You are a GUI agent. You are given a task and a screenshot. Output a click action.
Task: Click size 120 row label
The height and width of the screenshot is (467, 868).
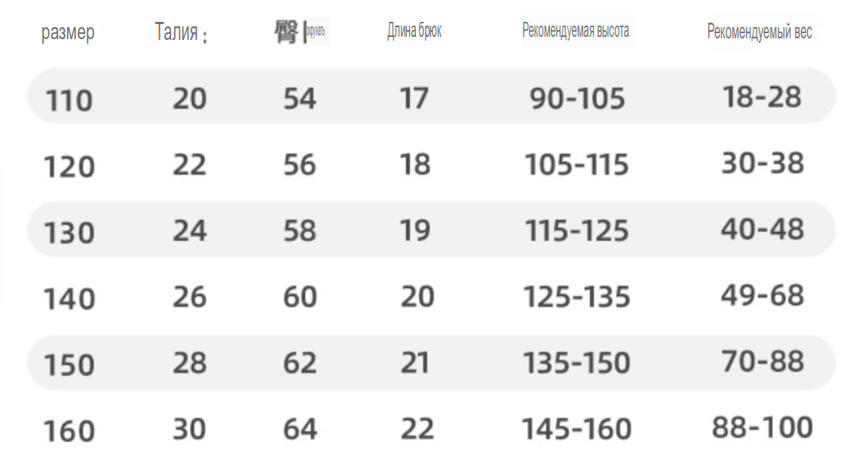pos(69,166)
